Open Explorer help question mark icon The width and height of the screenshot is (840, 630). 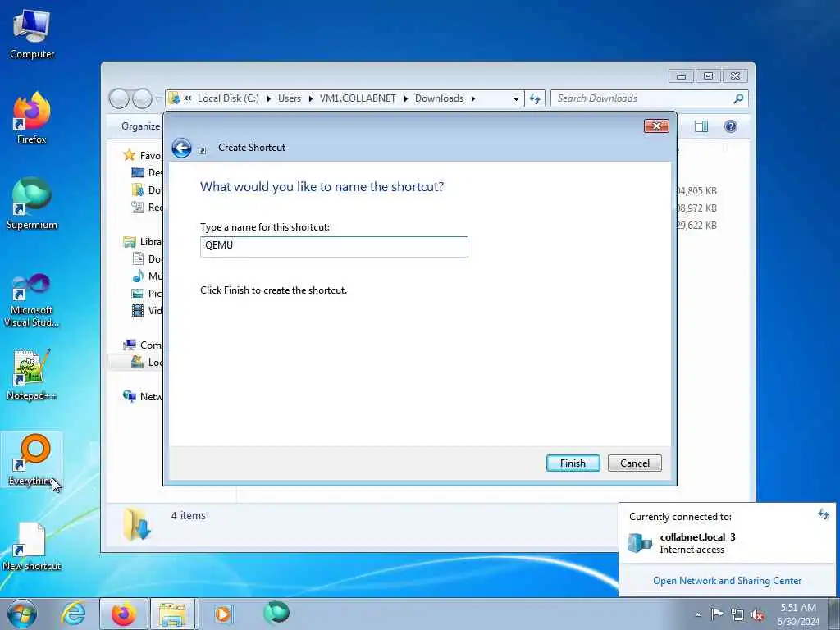[730, 126]
